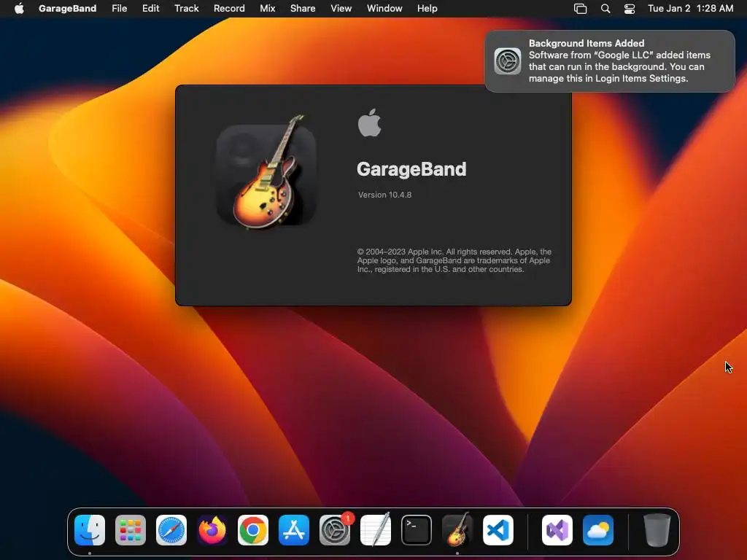Open the Weather app from the Dock

(x=598, y=530)
